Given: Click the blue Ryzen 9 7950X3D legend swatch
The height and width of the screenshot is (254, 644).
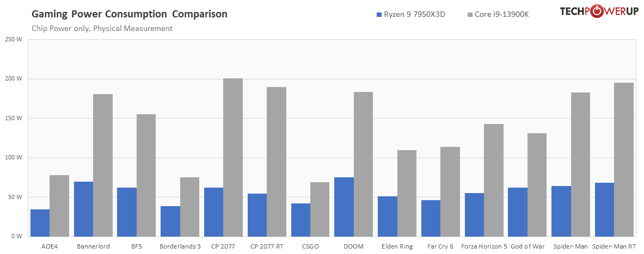Looking at the screenshot, I should tap(379, 15).
